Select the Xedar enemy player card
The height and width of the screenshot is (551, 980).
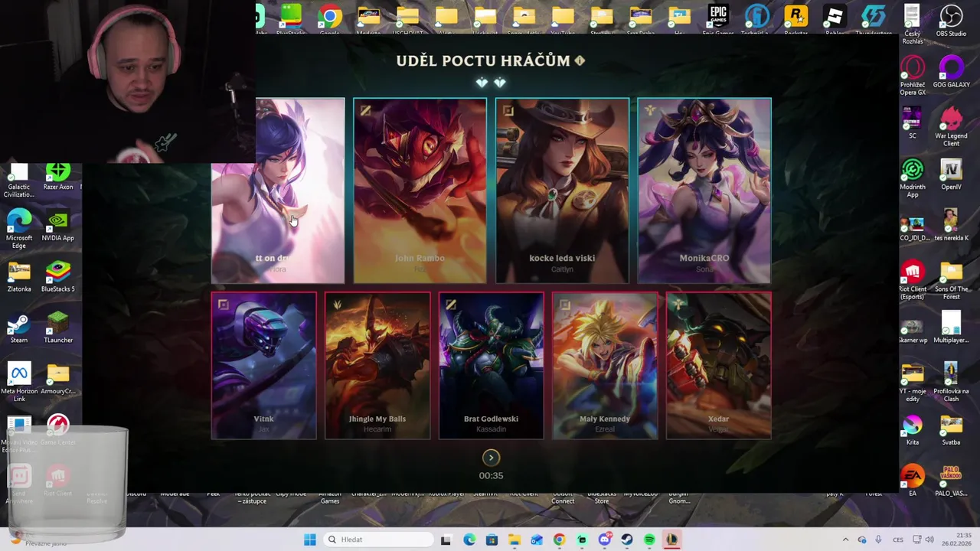pos(718,366)
